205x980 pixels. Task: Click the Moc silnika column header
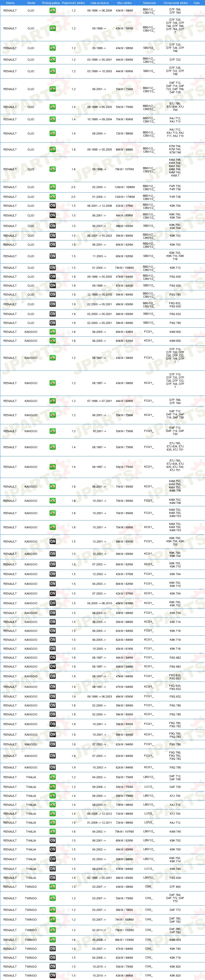(125, 3)
